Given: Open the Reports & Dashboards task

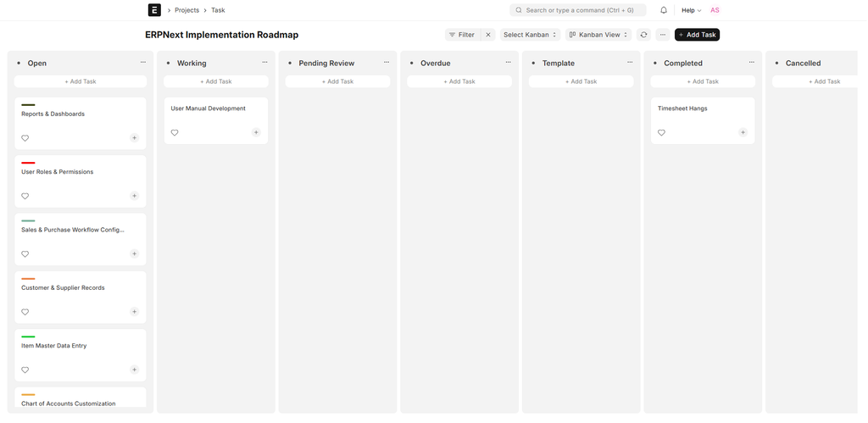Looking at the screenshot, I should tap(53, 114).
